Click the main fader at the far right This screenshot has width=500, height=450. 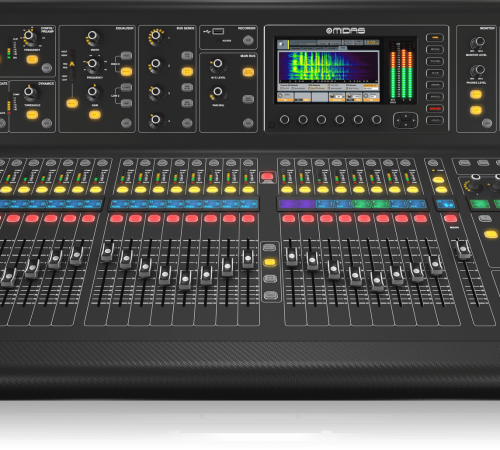(x=463, y=249)
